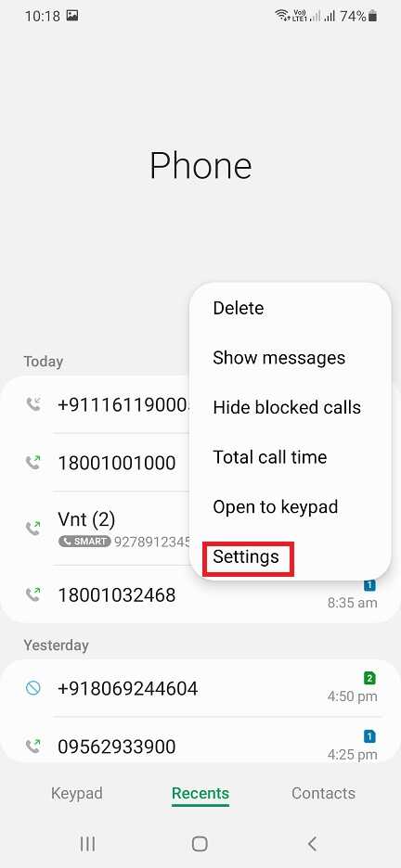
Task: Tap the outgoing call icon beside 18001001000
Action: 33,462
